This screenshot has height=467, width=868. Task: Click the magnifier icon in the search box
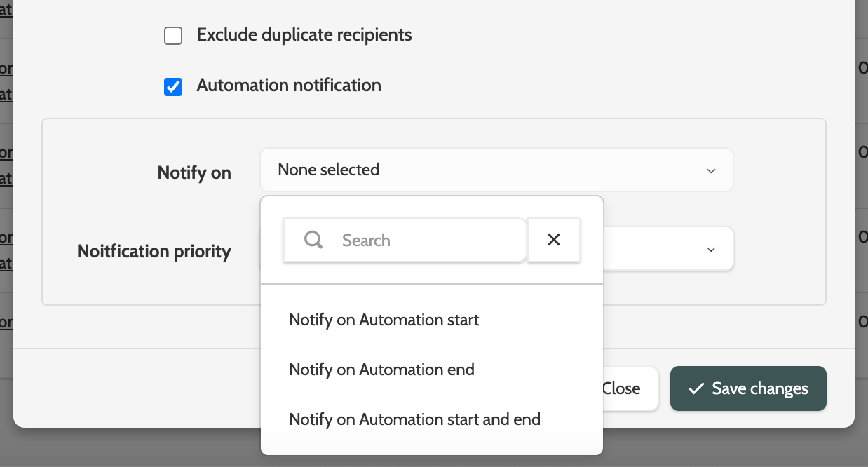point(313,240)
